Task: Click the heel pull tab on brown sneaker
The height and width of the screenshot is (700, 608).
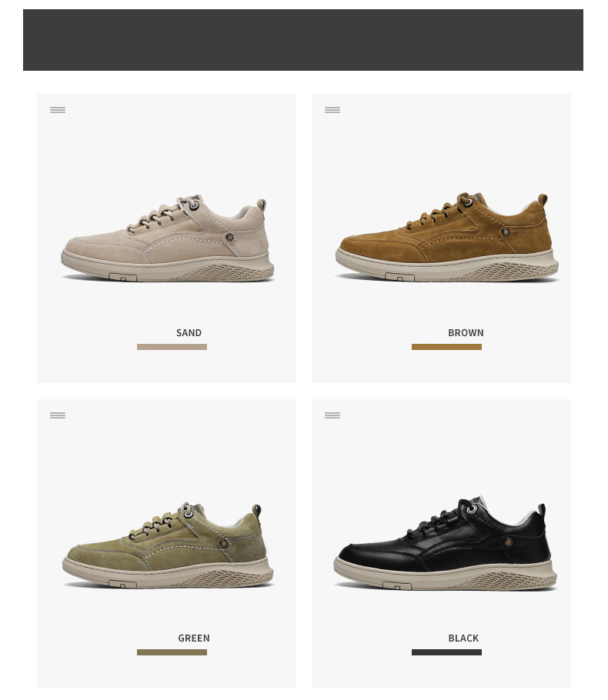Action: [x=543, y=199]
